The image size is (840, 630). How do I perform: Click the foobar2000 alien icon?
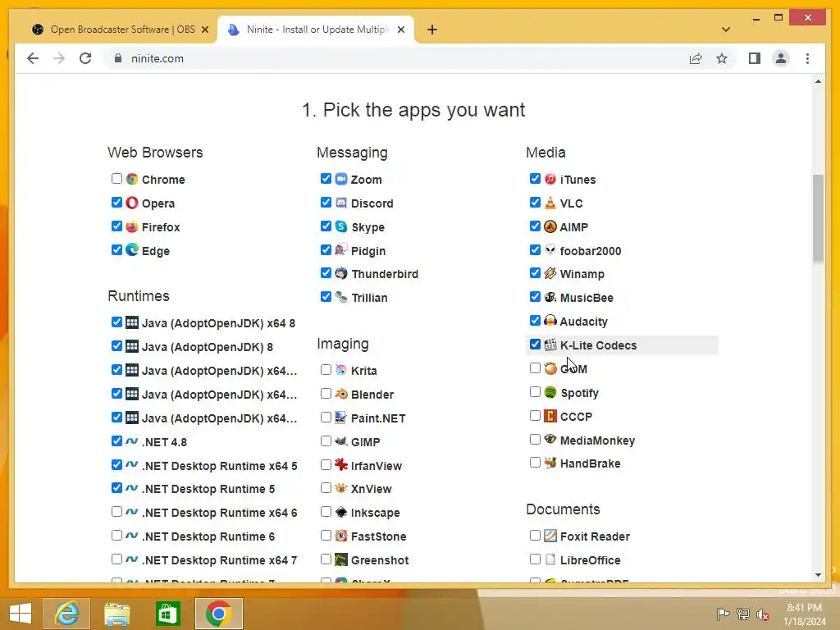pyautogui.click(x=550, y=250)
